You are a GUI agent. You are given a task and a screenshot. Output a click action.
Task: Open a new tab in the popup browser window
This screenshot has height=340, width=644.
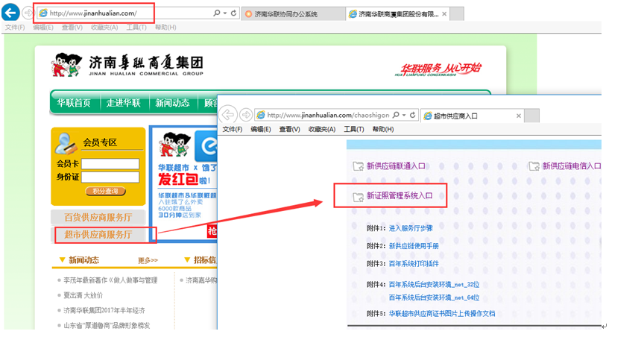point(532,116)
